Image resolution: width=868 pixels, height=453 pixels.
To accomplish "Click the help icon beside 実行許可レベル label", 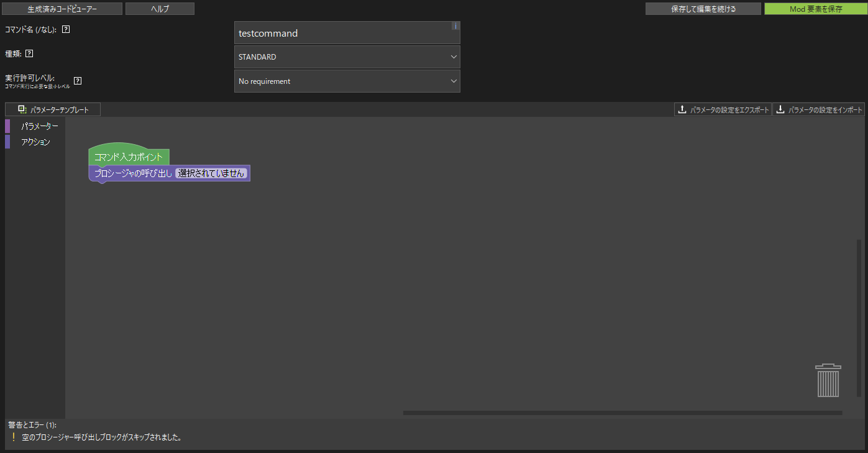I will click(78, 81).
